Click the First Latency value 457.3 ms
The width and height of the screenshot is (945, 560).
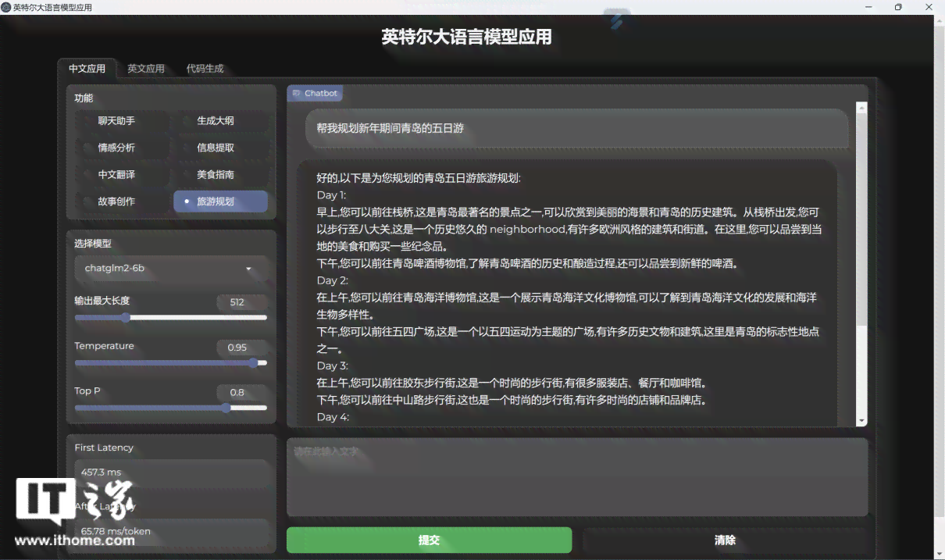point(102,473)
